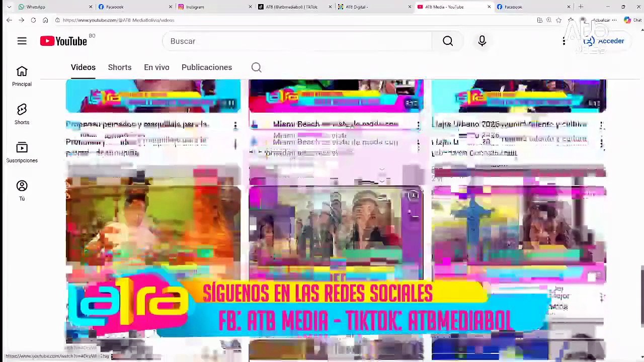This screenshot has height=362, width=644.
Task: Select the Shorts channel tab
Action: point(120,67)
